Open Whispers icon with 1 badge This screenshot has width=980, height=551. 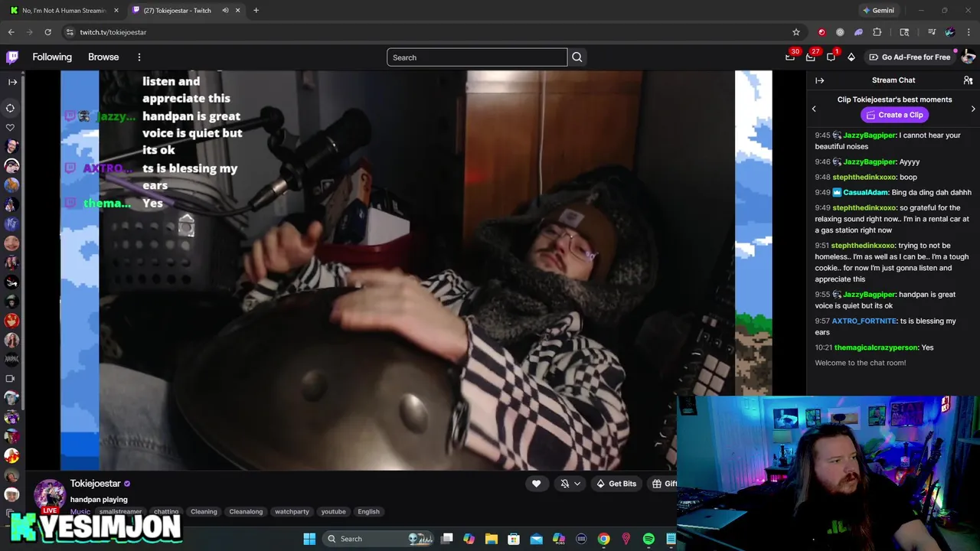[x=831, y=57]
